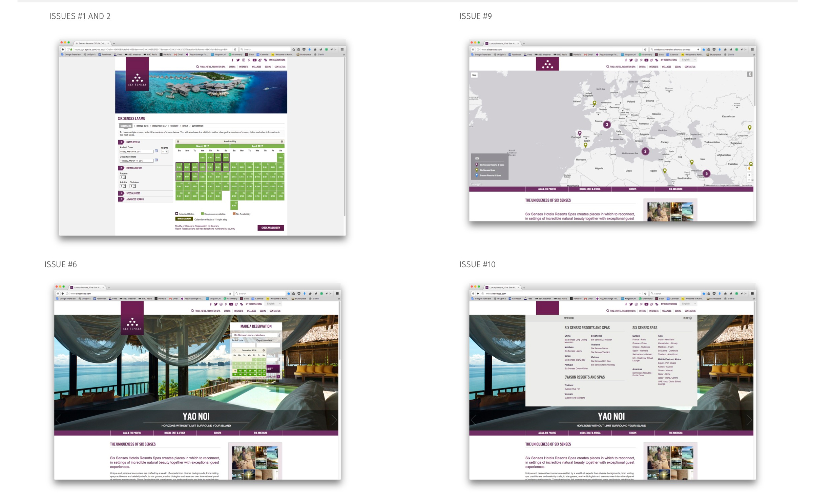This screenshot has width=813, height=504.
Task: Click the purple cluster marker numbered 5 near the UAE
Action: point(706,173)
